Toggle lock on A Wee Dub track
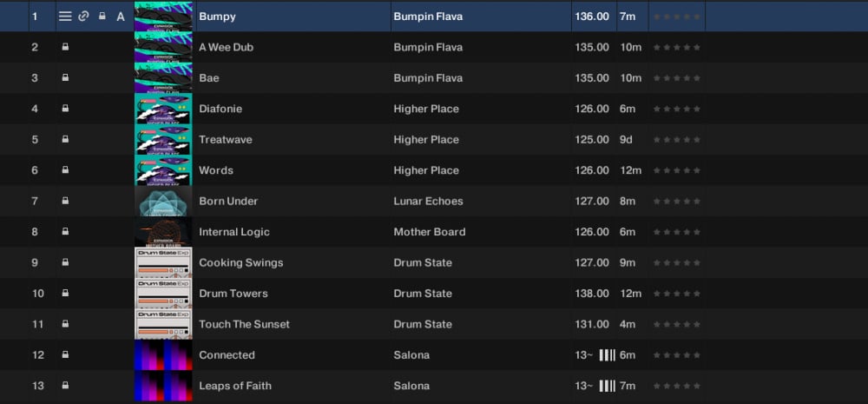 [x=65, y=47]
